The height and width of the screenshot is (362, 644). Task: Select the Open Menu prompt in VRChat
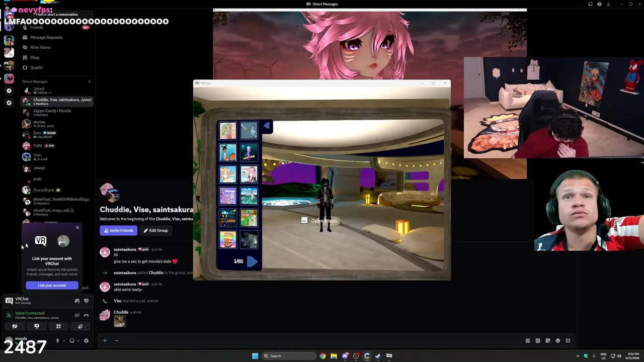pos(320,221)
